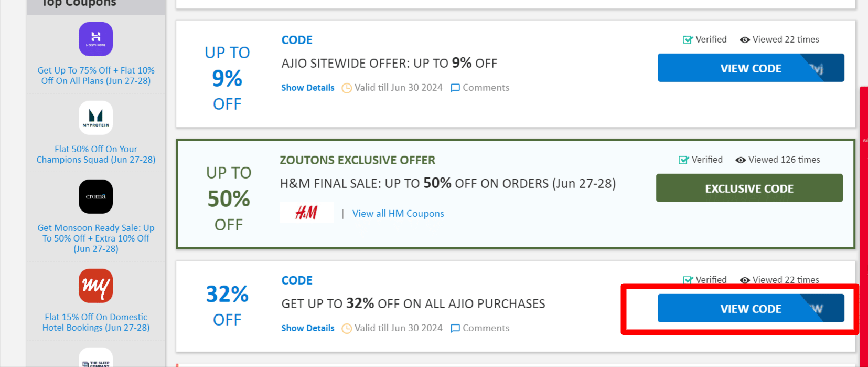Click the Hostinger logo icon
868x367 pixels.
click(x=95, y=39)
